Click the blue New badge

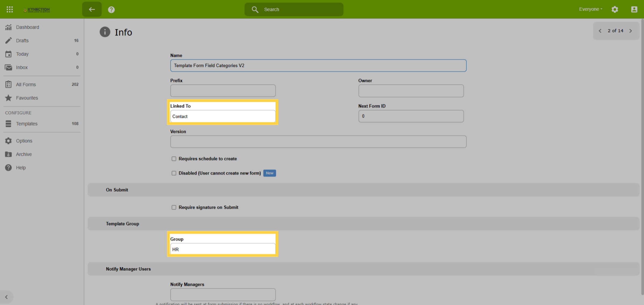(269, 173)
